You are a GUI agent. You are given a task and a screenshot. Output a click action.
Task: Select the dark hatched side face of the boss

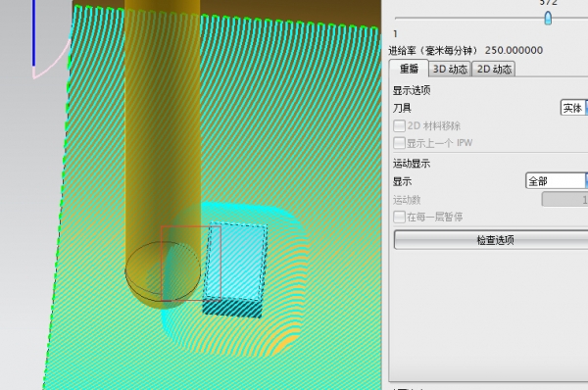(x=232, y=308)
